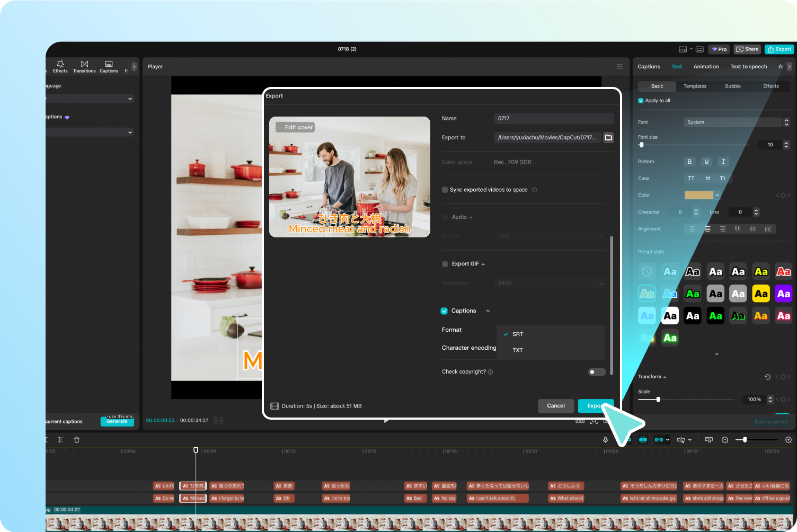Switch to the Animation tab
Viewport: 797px width, 532px height.
pos(706,66)
